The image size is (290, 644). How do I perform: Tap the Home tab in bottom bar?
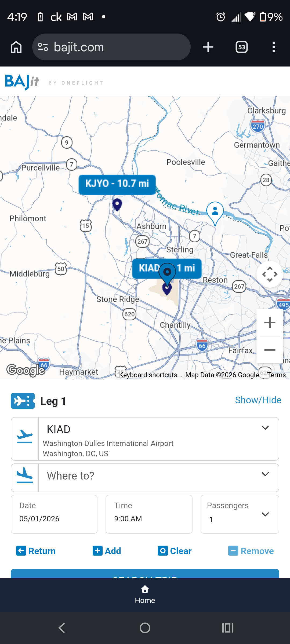145,595
